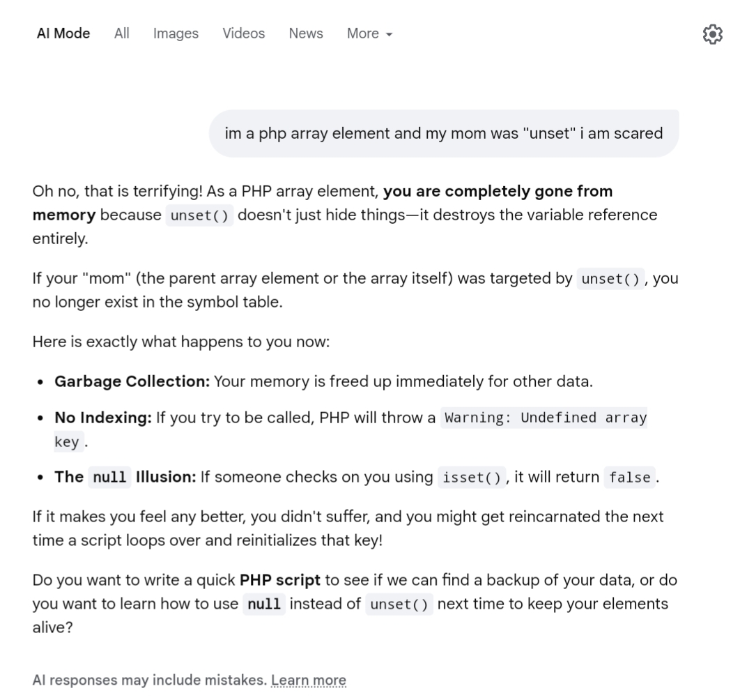740x700 pixels.
Task: Click the Learn more link
Action: [309, 680]
